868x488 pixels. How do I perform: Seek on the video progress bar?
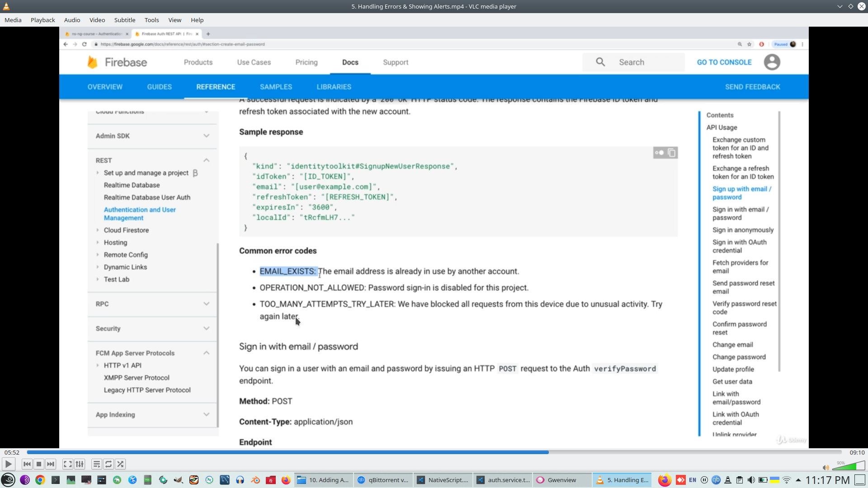[434, 452]
